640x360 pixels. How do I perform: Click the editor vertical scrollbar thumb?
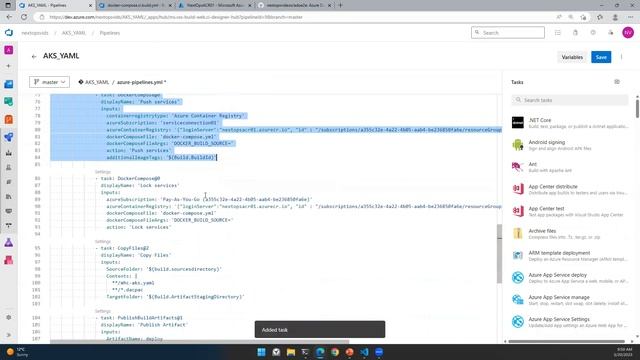coord(499,254)
